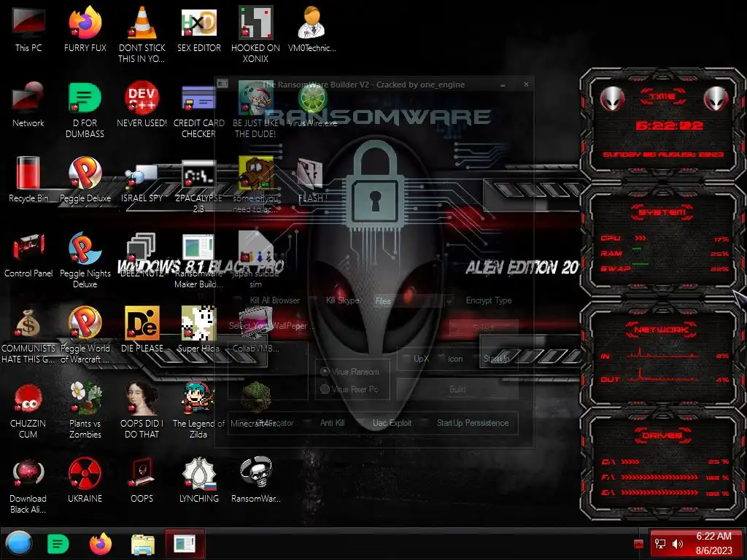Image resolution: width=747 pixels, height=560 pixels.
Task: Select the Peggle World of Warcraft shortcut
Action: pos(85,335)
